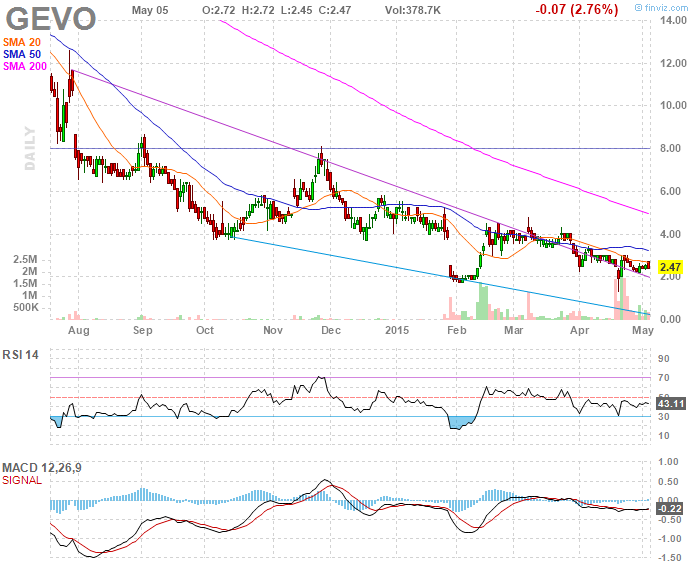Click the Apr month axis label

(579, 330)
